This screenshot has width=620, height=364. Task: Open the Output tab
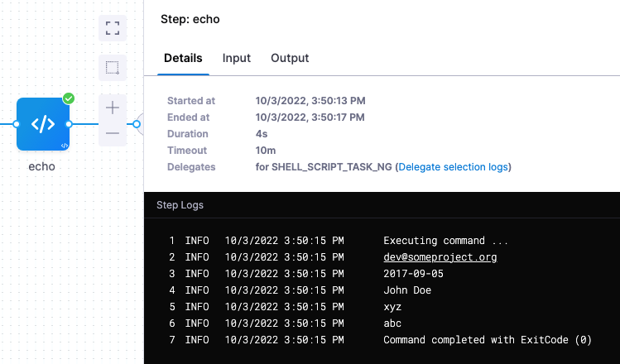click(290, 58)
